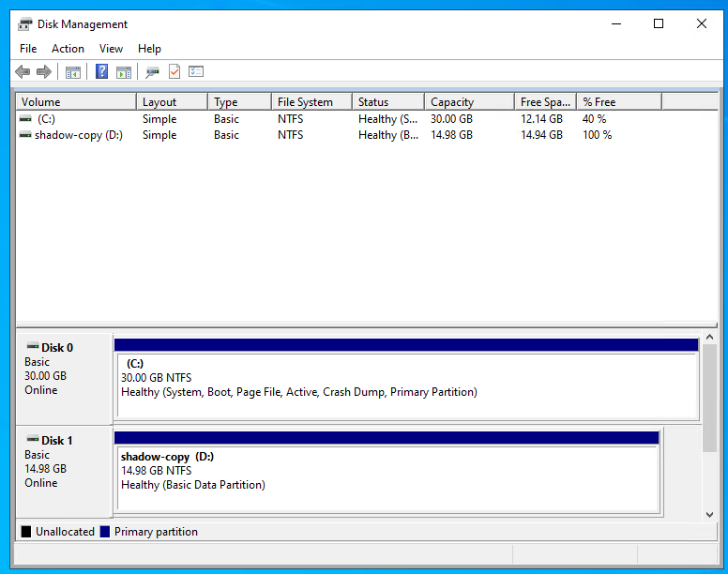Click the 14.94 GB free space cell
The height and width of the screenshot is (574, 728).
point(541,135)
